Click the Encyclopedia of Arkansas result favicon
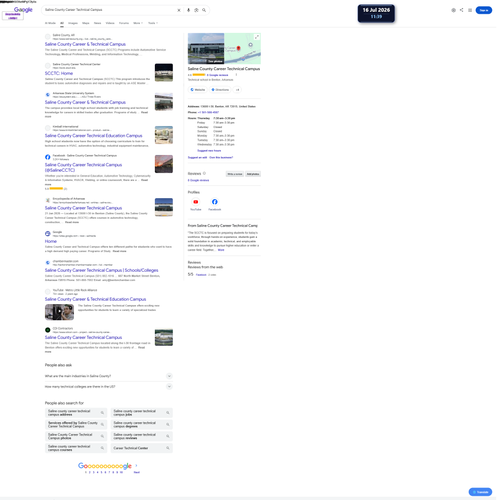 [x=48, y=200]
